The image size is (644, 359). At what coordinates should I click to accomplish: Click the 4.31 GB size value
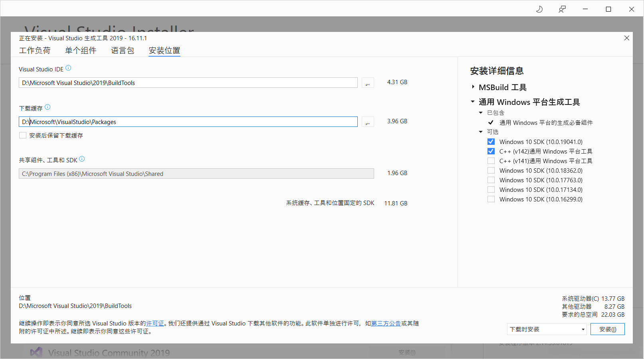coord(397,82)
